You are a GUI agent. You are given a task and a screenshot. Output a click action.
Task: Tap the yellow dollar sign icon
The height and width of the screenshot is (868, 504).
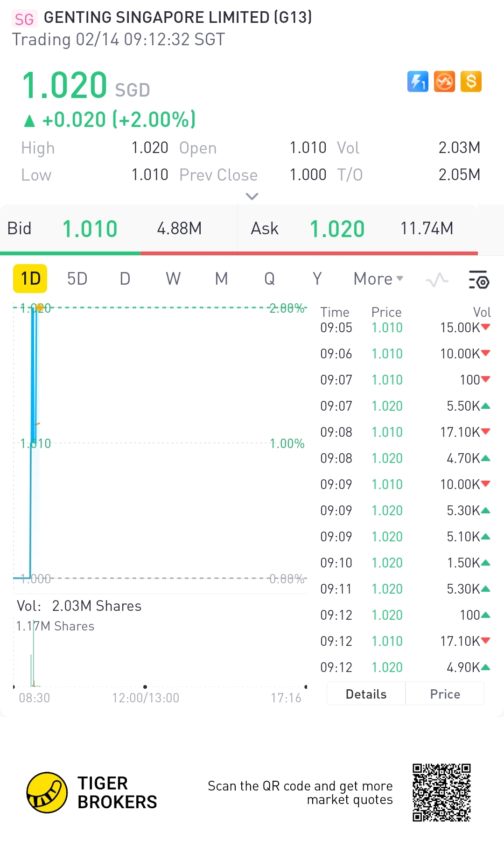(471, 82)
